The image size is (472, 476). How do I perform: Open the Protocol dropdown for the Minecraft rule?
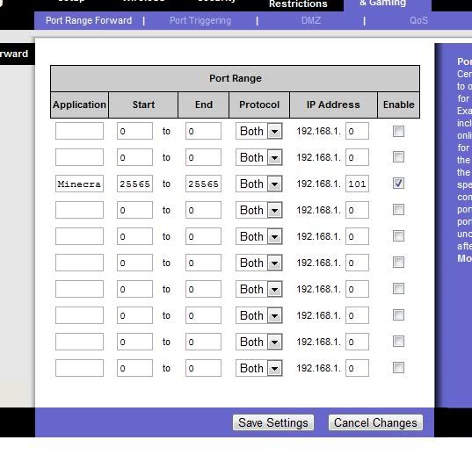pos(259,184)
